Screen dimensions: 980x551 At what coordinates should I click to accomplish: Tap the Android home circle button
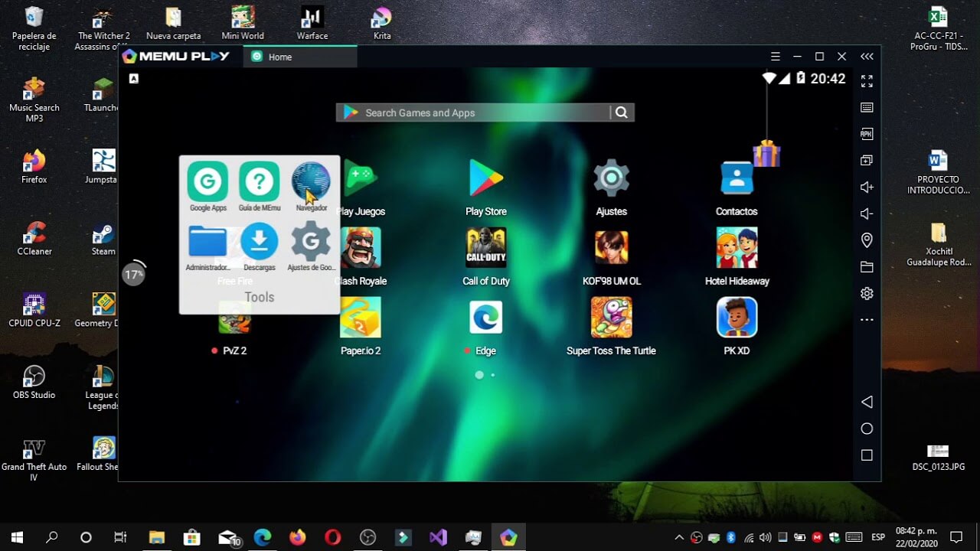(x=867, y=429)
